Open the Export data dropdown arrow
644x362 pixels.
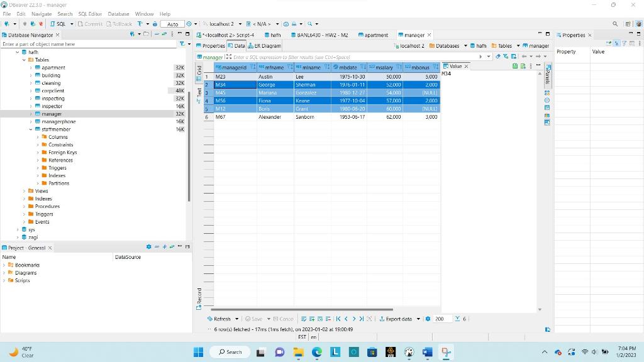click(x=418, y=319)
